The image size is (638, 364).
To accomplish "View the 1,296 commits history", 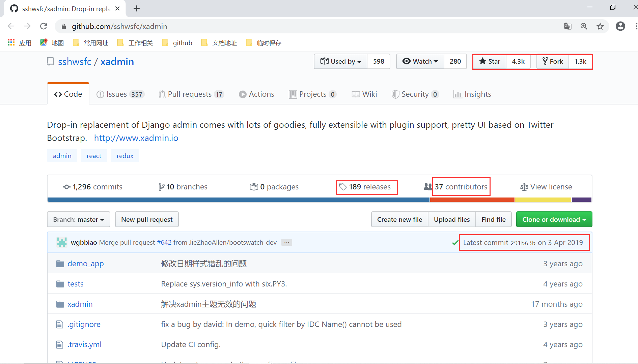I will (92, 187).
